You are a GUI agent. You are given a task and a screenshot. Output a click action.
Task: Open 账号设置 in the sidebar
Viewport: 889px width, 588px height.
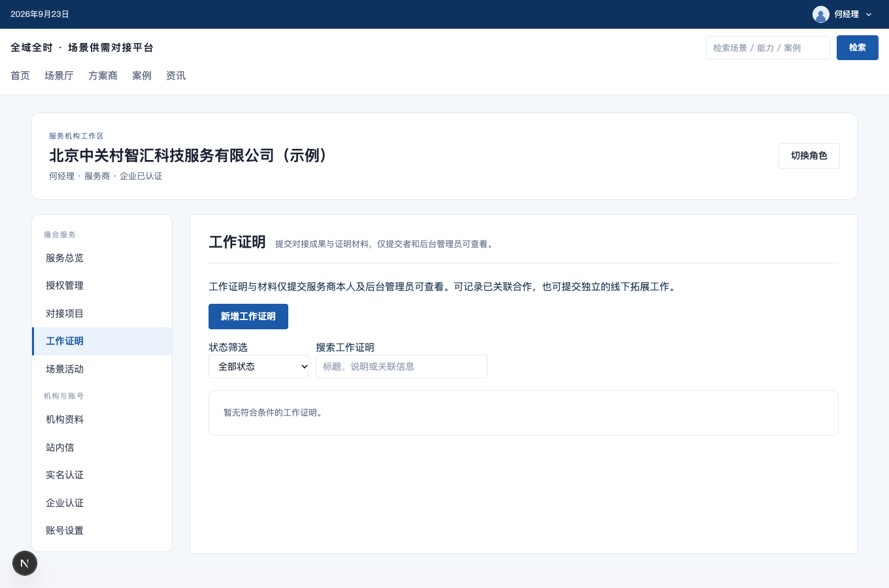click(102, 531)
